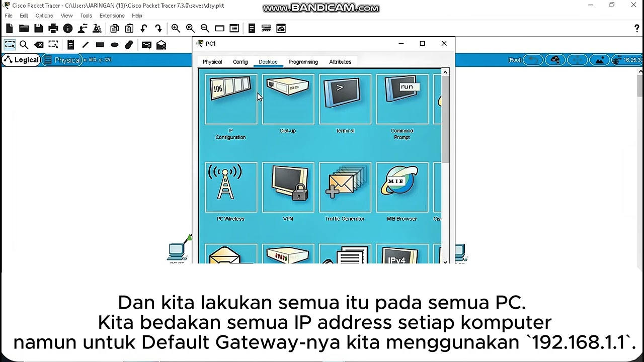The image size is (644, 362).
Task: Open the Options menu
Action: 44,16
